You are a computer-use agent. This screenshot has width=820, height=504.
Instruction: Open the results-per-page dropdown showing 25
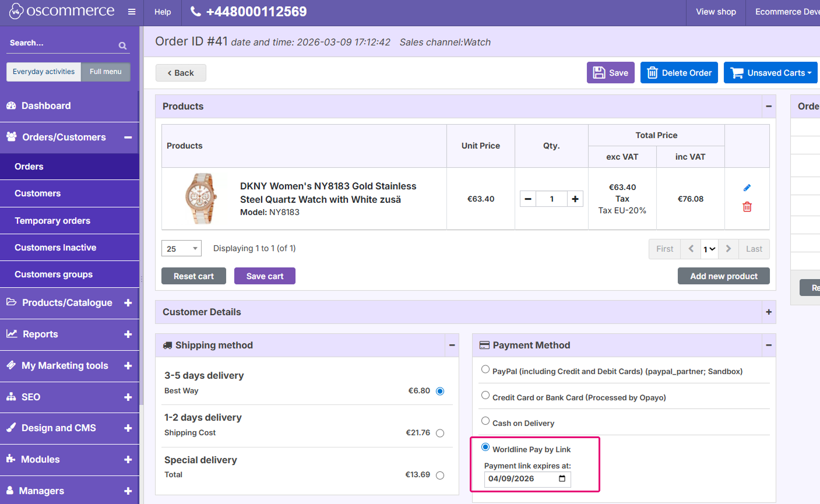[x=181, y=248]
